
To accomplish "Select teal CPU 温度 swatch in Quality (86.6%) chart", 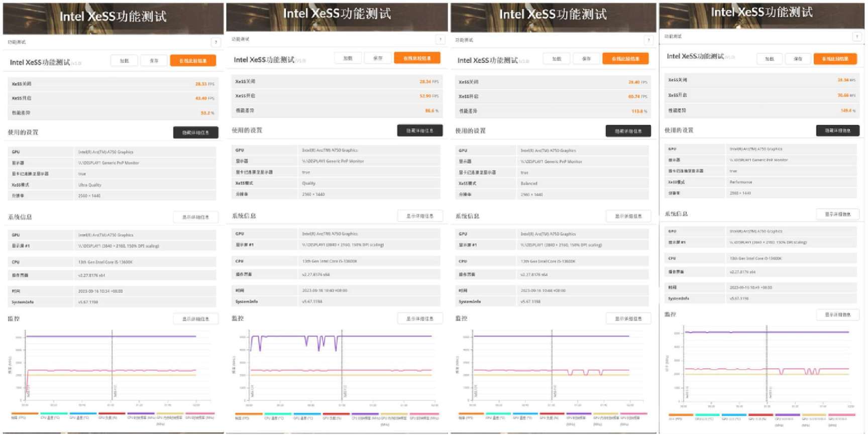I will [278, 414].
